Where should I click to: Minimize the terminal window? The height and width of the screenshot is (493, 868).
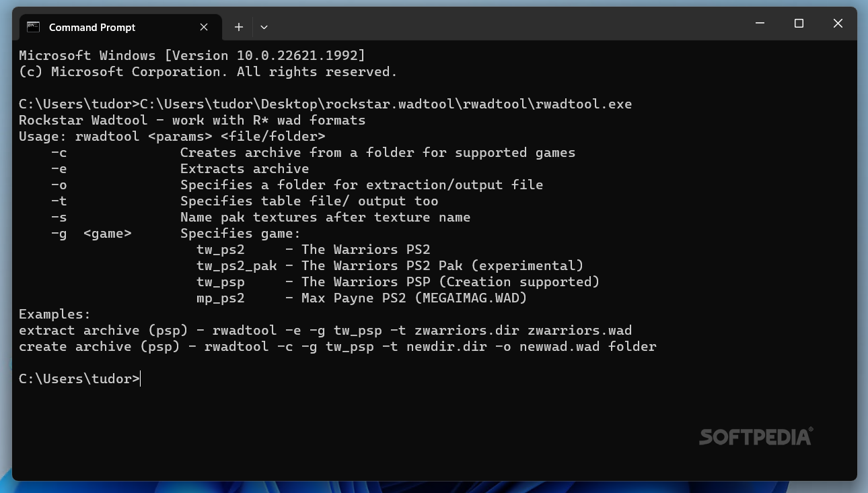(760, 23)
